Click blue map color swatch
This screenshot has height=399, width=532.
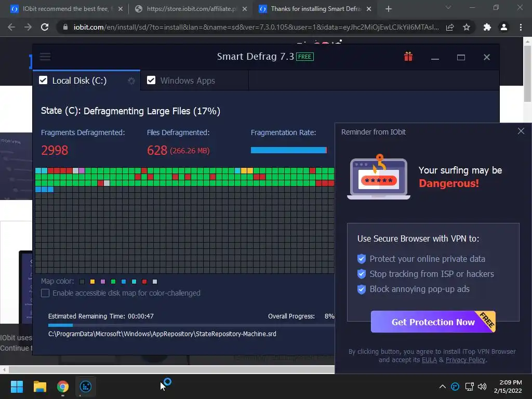click(124, 282)
